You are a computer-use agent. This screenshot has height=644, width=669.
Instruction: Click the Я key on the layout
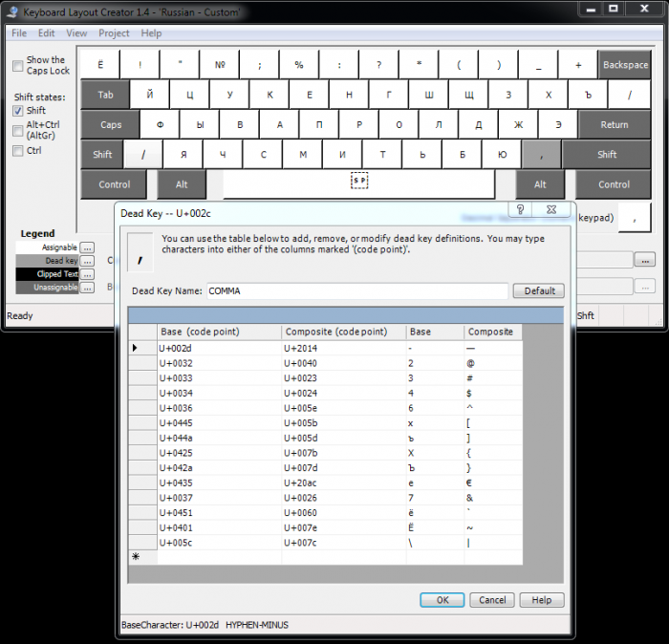183,155
